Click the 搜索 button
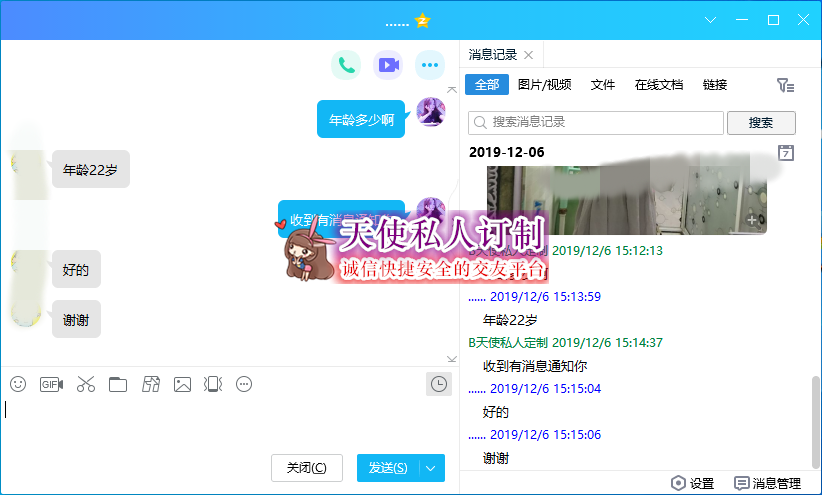 (x=761, y=123)
